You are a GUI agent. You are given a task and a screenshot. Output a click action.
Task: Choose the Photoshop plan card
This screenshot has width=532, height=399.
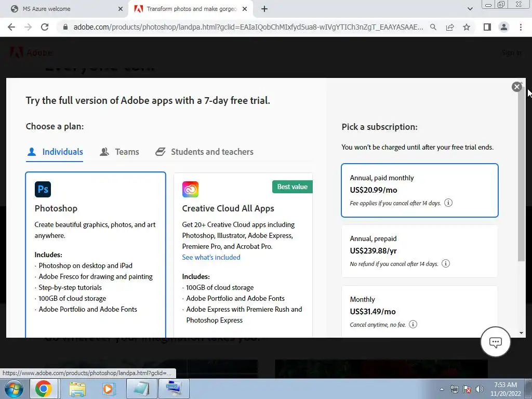[x=96, y=255]
